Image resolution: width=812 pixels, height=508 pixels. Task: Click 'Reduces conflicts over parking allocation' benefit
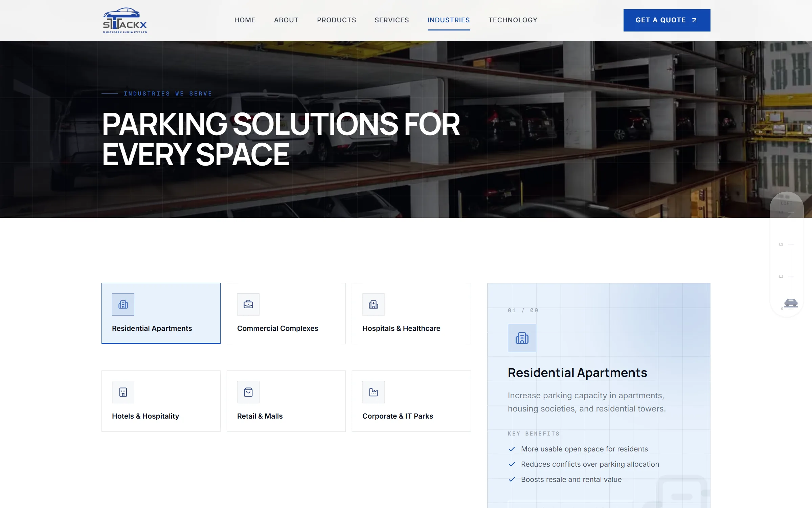coord(590,464)
